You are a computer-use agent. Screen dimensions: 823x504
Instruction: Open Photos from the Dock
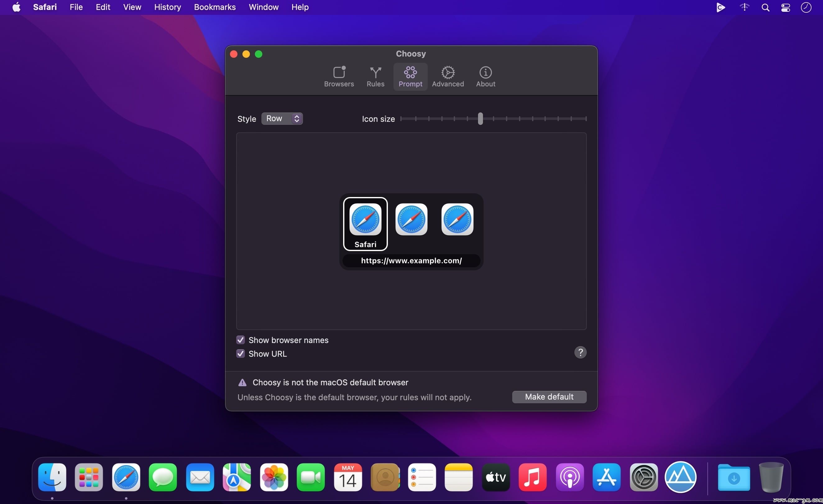pos(274,477)
